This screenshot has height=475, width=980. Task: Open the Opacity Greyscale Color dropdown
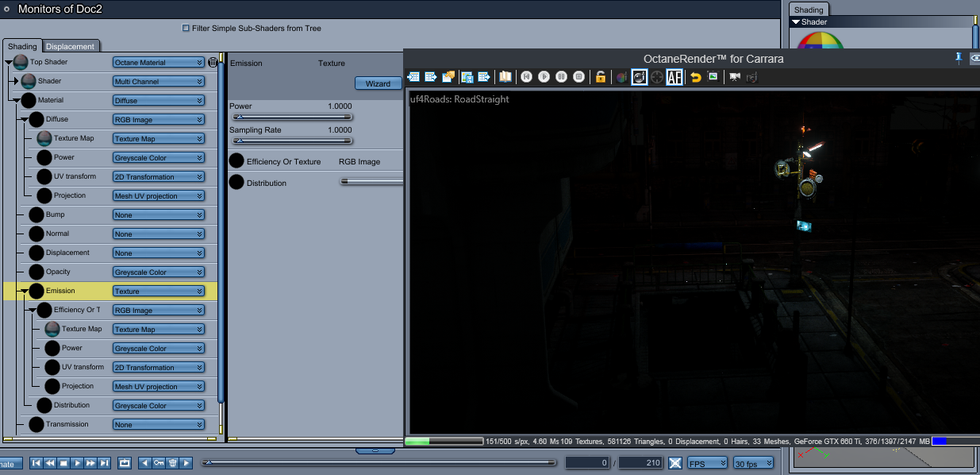click(159, 272)
